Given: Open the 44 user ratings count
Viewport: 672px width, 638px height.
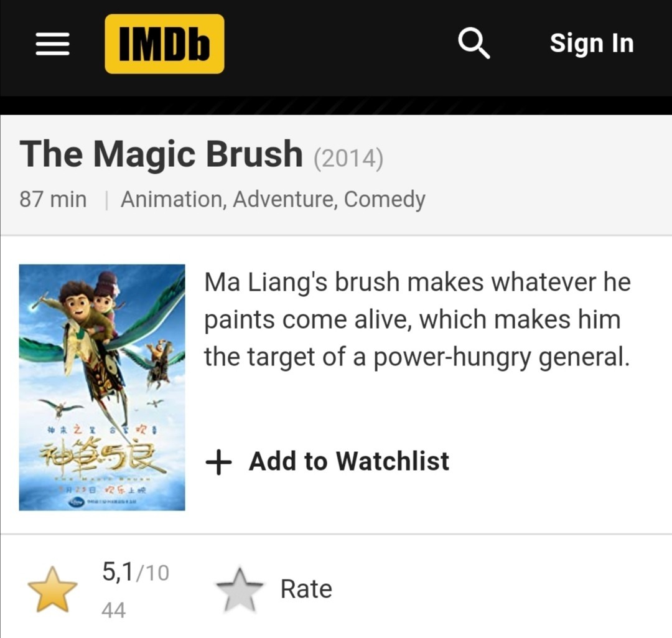Looking at the screenshot, I should pyautogui.click(x=113, y=610).
